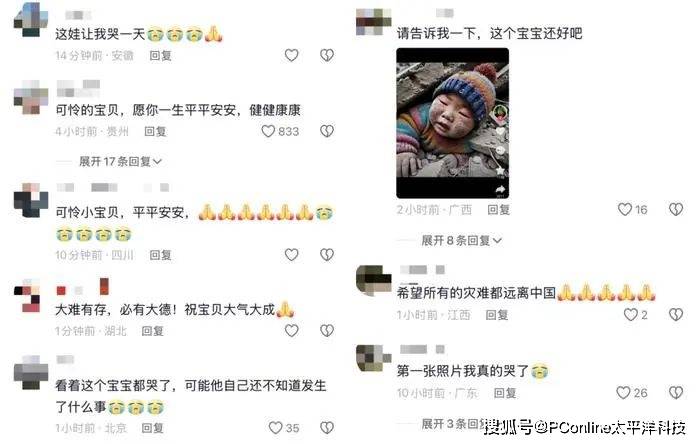
Task: Like the '大难有存' comment from 湖北
Action: [x=292, y=331]
